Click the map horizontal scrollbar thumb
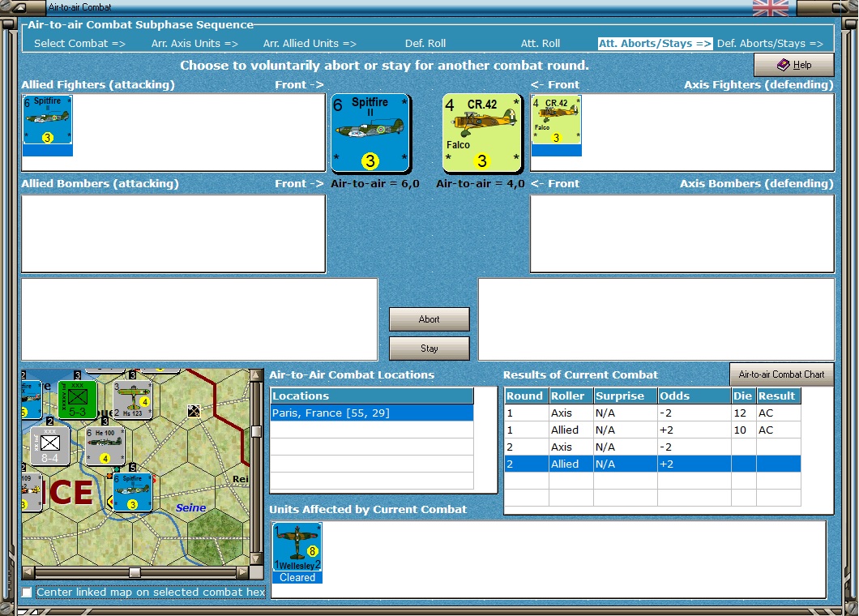Image resolution: width=859 pixels, height=616 pixels. click(x=135, y=572)
